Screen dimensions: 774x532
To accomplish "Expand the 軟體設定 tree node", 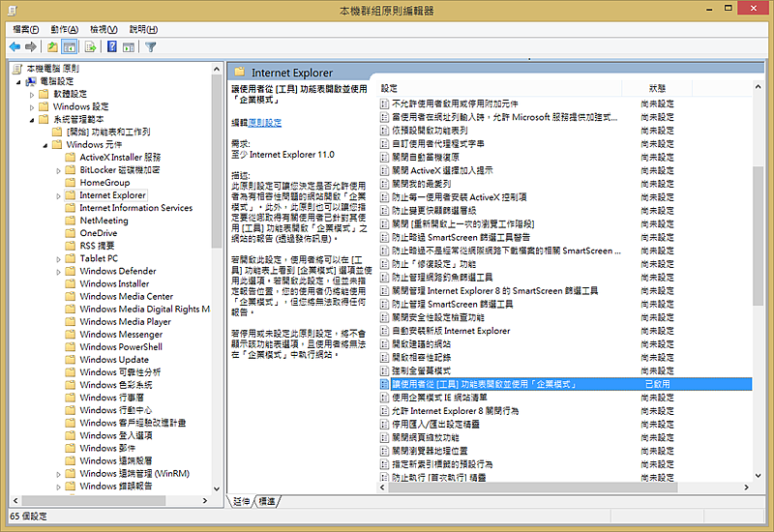I will [x=32, y=94].
